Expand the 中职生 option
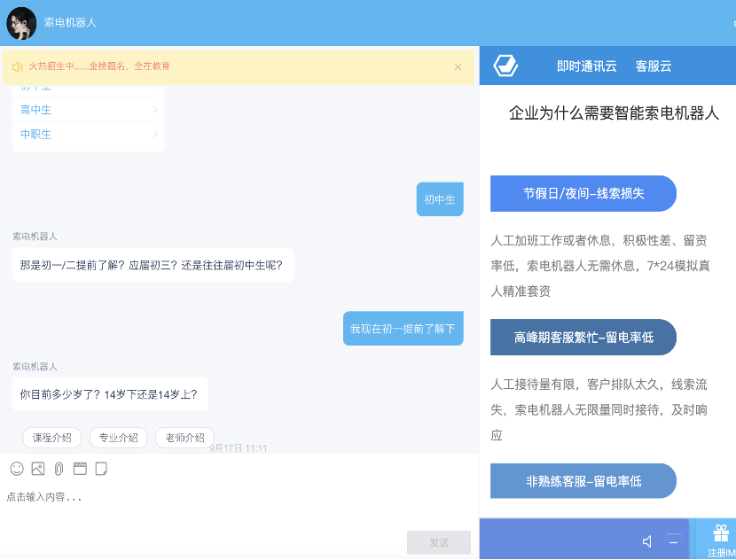 point(87,135)
